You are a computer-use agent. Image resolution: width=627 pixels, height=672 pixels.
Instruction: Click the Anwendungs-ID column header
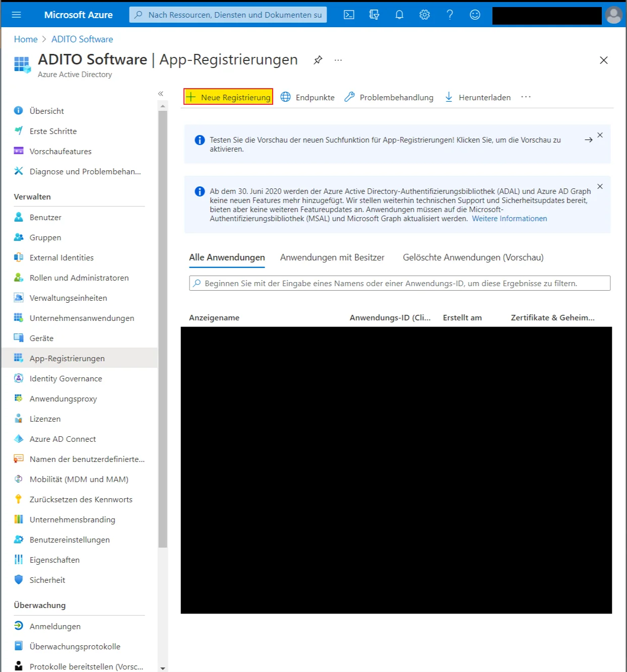[390, 318]
